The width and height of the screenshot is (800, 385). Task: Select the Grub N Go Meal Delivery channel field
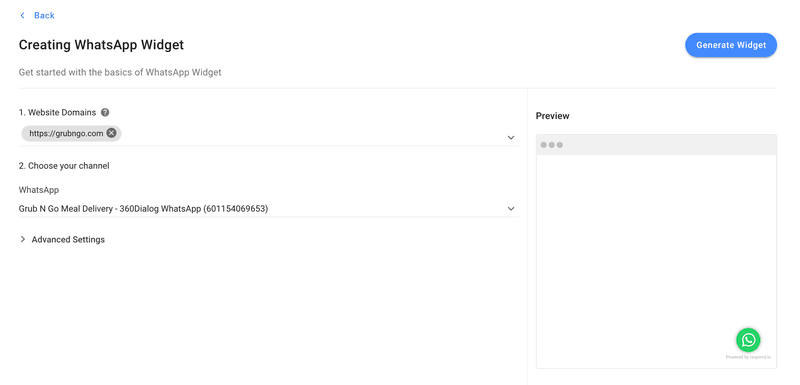(269, 209)
